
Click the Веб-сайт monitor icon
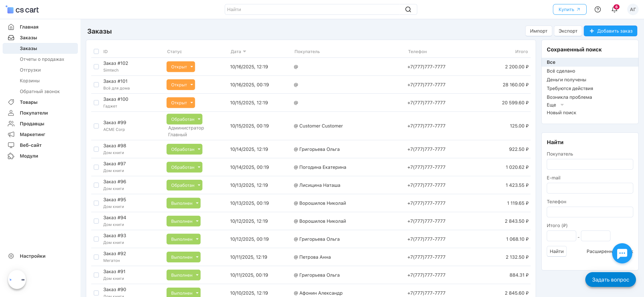(x=11, y=145)
